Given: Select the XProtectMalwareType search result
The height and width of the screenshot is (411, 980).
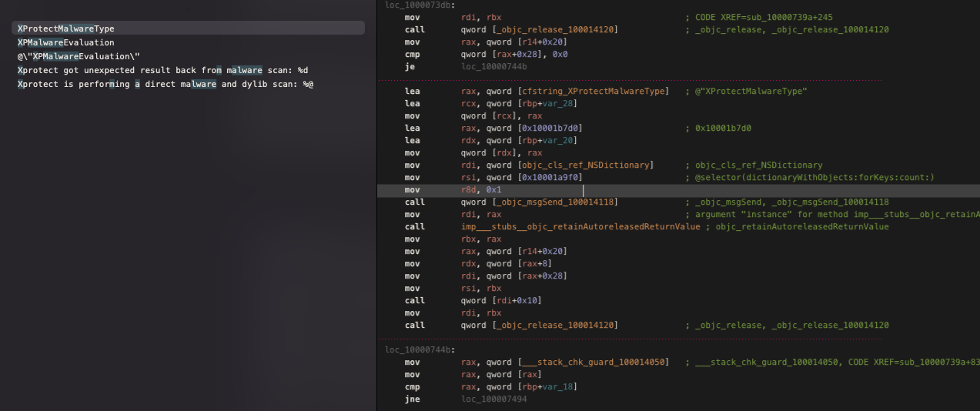Looking at the screenshot, I should click(189, 28).
